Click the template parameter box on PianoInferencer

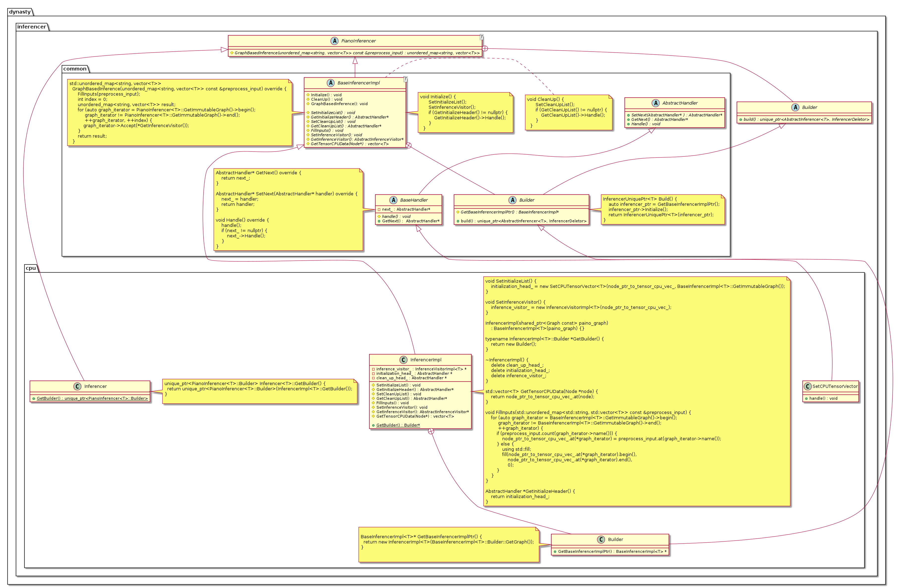[x=481, y=37]
